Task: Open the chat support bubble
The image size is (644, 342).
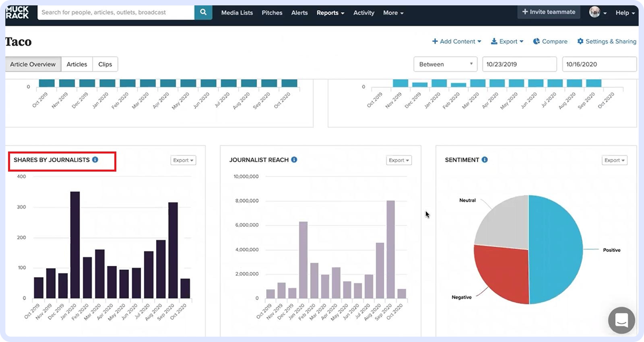Action: coord(621,321)
